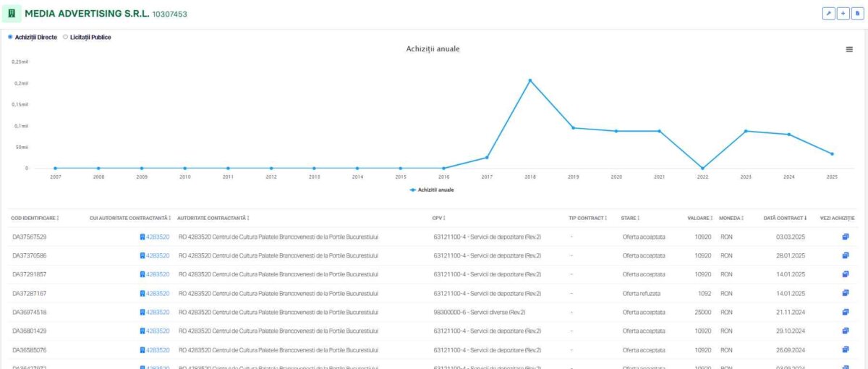This screenshot has height=369, width=868.
Task: Select the Licitații Publice radio option
Action: pyautogui.click(x=66, y=37)
